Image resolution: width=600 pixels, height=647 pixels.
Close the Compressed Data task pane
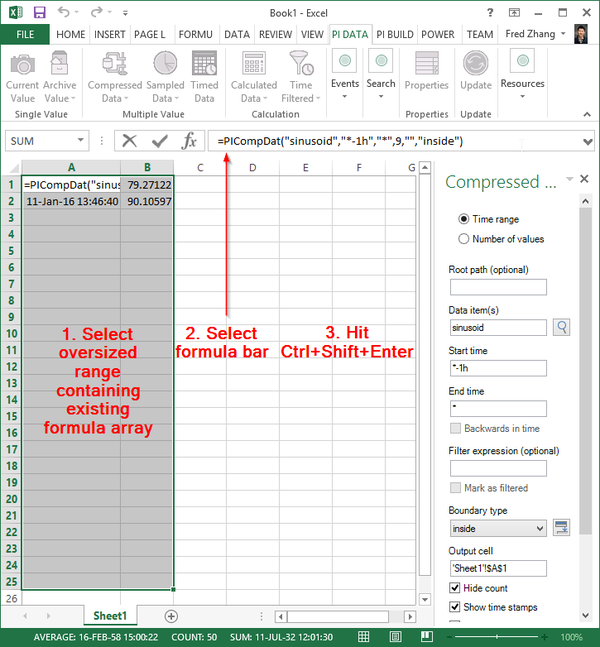[584, 179]
